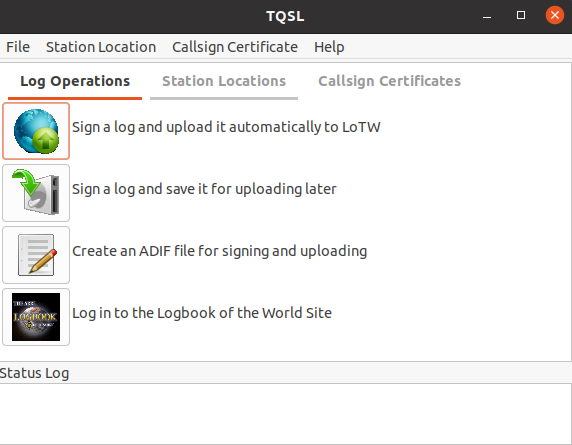Click the save signed log disk icon
The image size is (572, 445).
click(36, 193)
